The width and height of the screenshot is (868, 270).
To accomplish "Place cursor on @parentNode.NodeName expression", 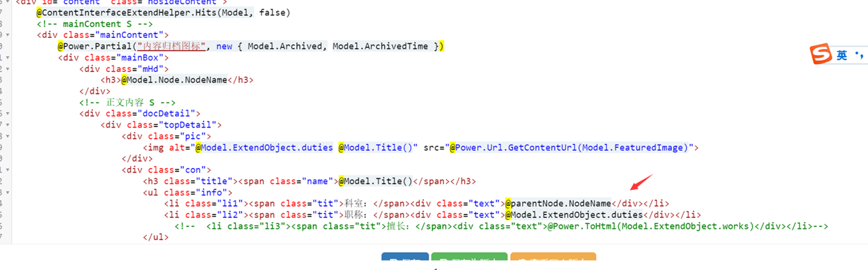I will (558, 203).
